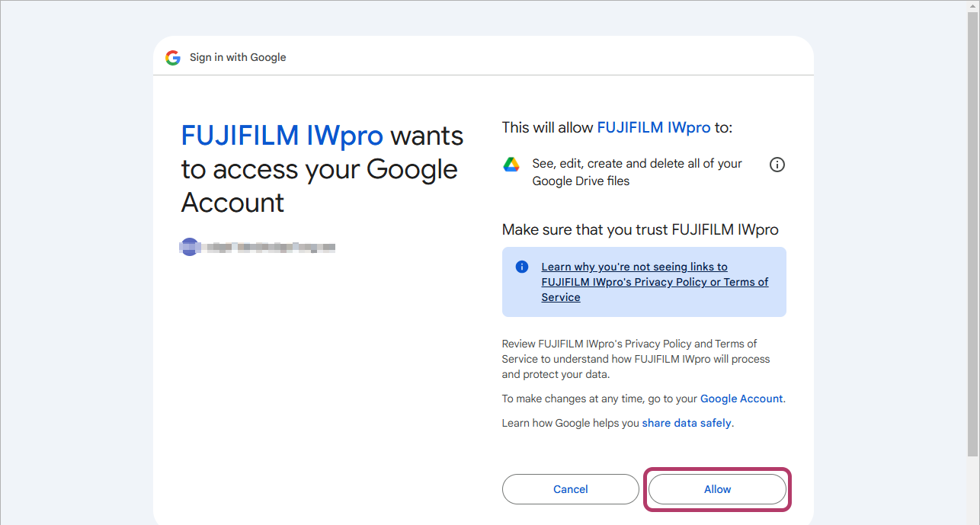Click the Google logo in the header
Screen dimensions: 980x525
click(x=173, y=58)
